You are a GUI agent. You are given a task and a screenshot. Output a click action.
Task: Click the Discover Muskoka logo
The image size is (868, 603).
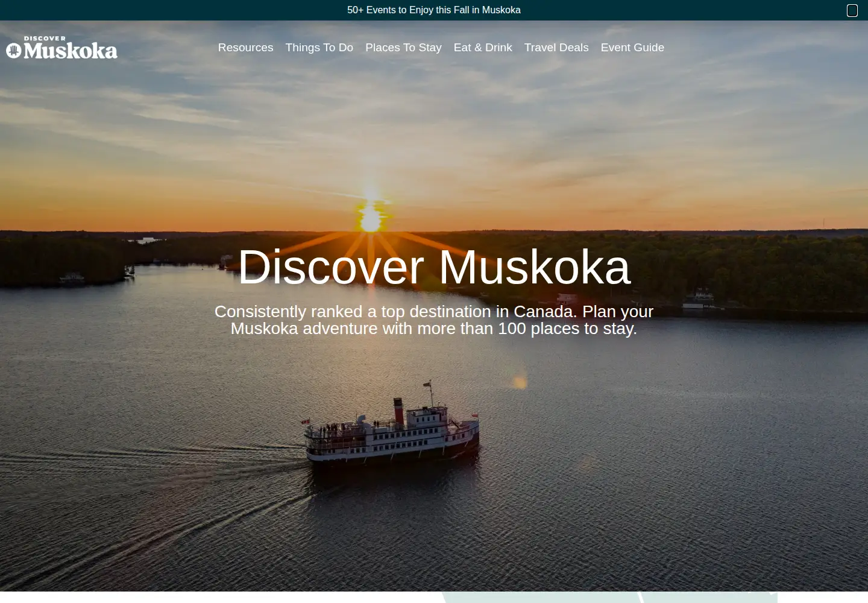click(61, 48)
